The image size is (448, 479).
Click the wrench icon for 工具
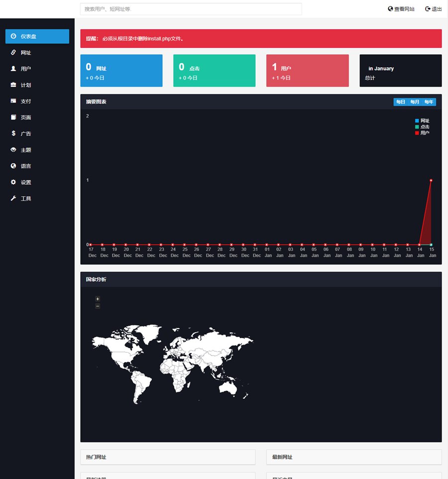tap(13, 198)
